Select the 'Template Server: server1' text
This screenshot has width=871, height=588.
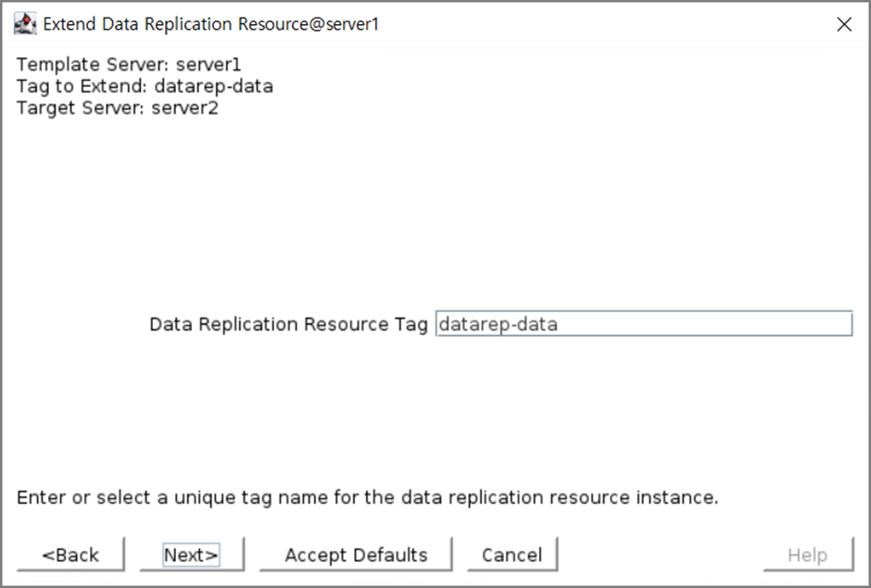coord(129,65)
